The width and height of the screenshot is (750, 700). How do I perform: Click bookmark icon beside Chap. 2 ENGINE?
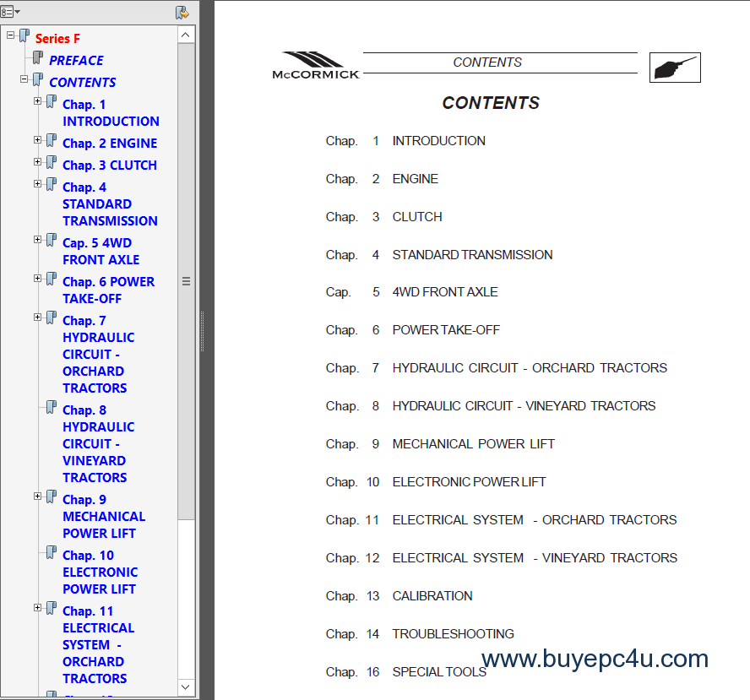(x=52, y=140)
